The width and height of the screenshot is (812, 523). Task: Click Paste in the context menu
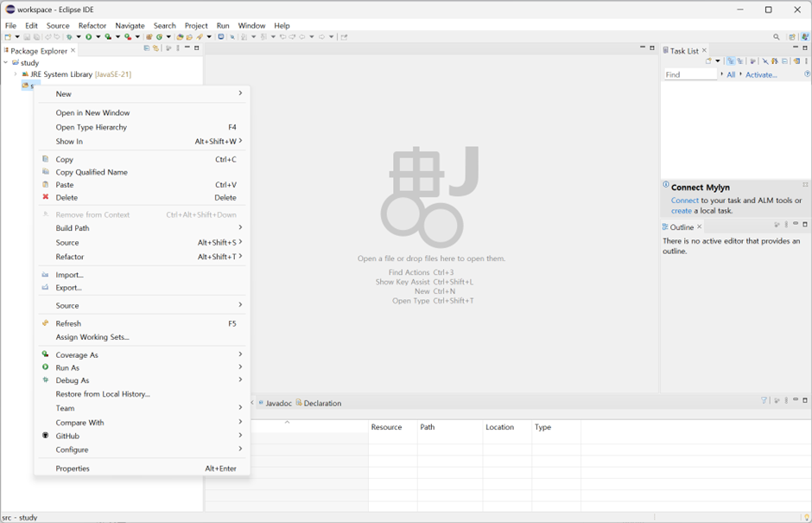pyautogui.click(x=142, y=184)
